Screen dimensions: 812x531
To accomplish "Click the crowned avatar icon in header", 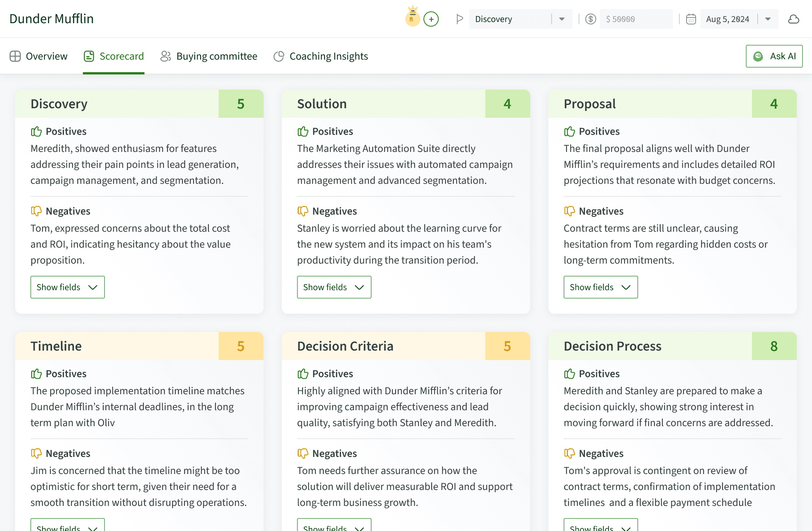I will pyautogui.click(x=412, y=18).
